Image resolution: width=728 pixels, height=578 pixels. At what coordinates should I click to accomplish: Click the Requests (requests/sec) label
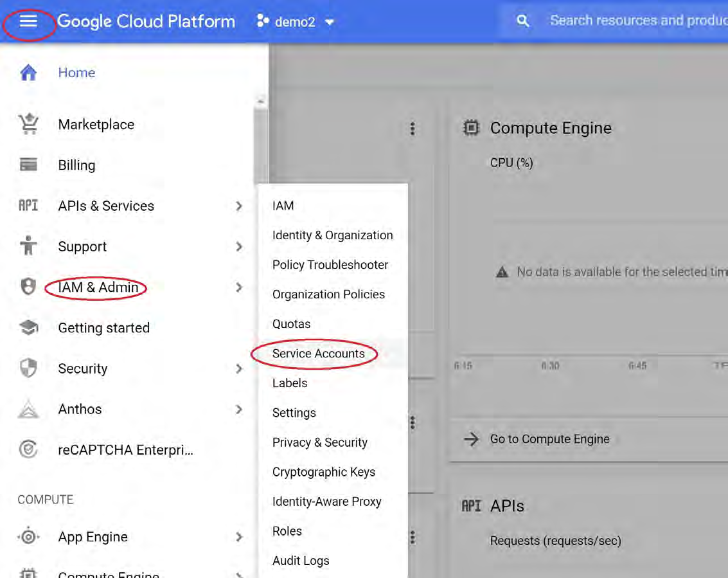pos(556,541)
